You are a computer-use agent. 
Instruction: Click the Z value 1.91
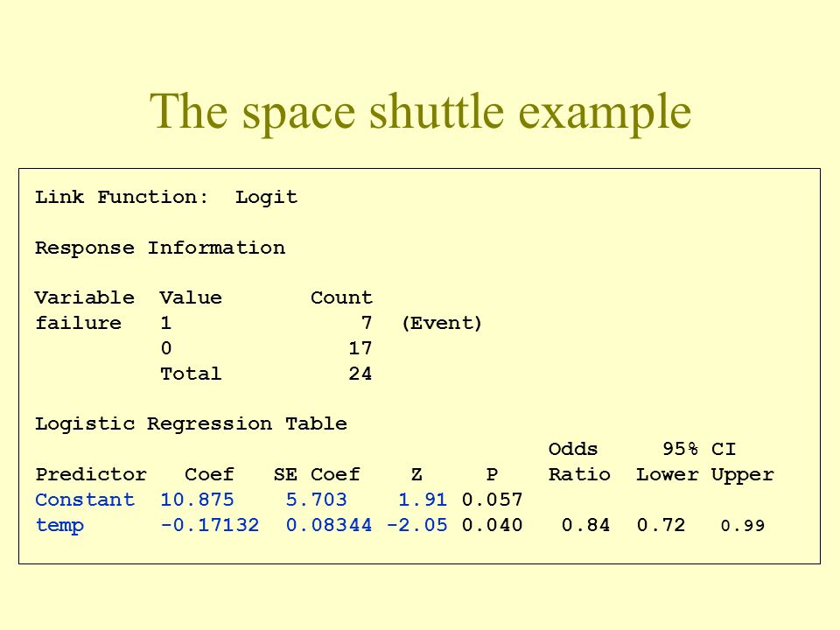pyautogui.click(x=423, y=500)
